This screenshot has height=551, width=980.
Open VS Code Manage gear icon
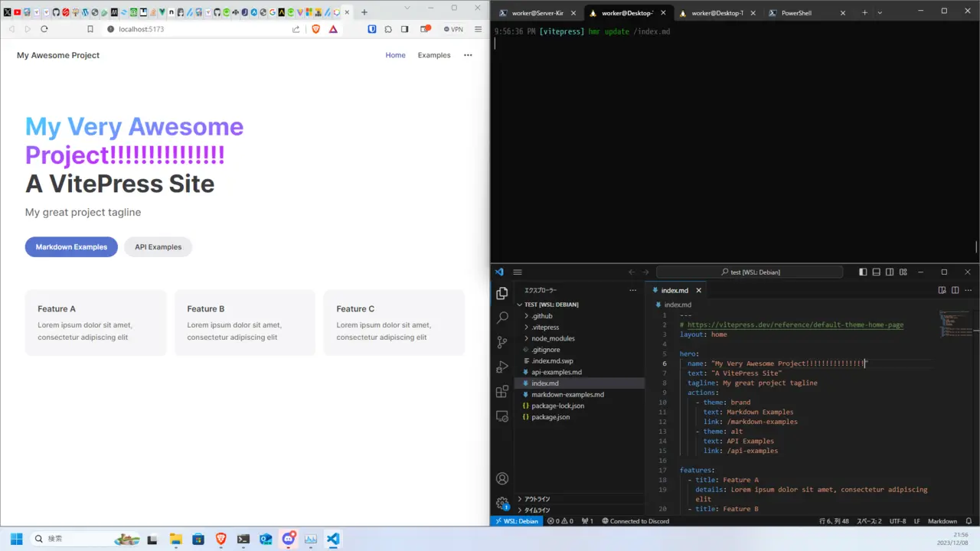point(502,504)
